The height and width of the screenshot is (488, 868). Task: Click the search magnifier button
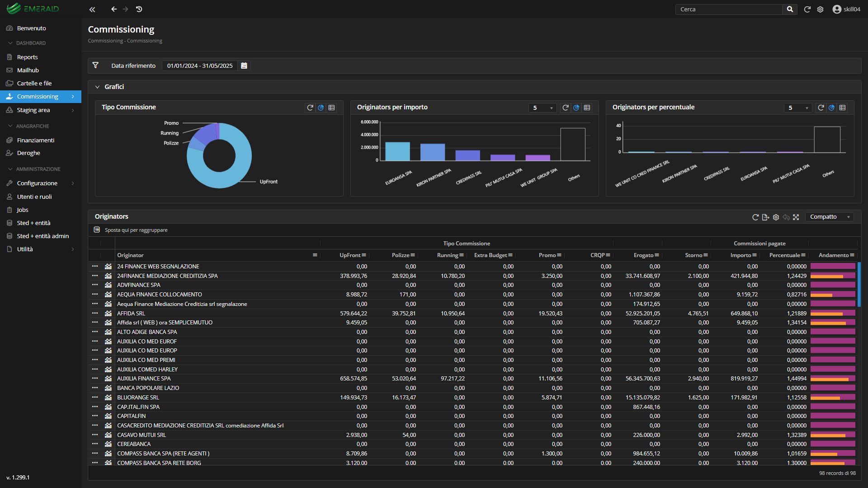(790, 9)
